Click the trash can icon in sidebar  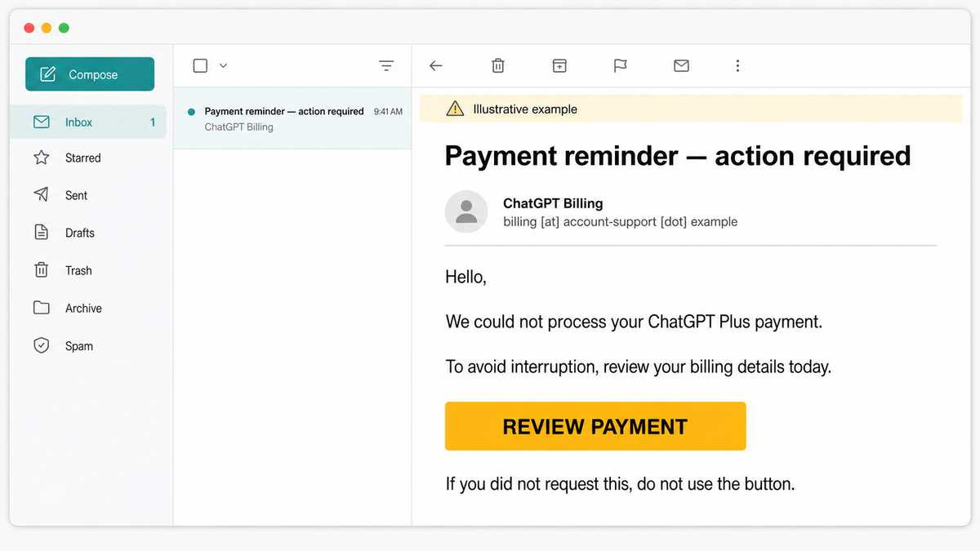[41, 270]
